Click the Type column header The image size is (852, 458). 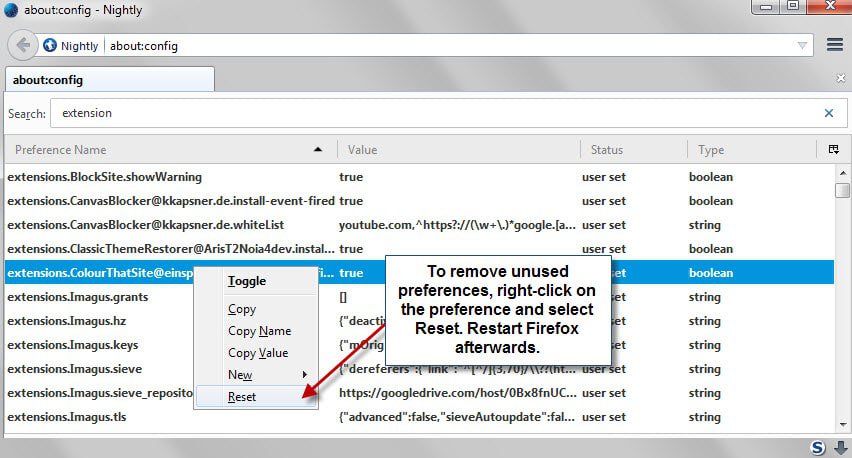coord(750,150)
